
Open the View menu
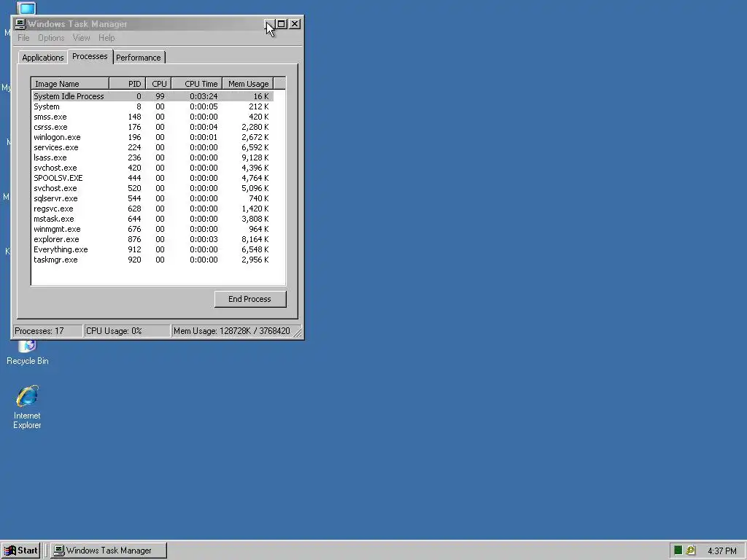[x=81, y=38]
